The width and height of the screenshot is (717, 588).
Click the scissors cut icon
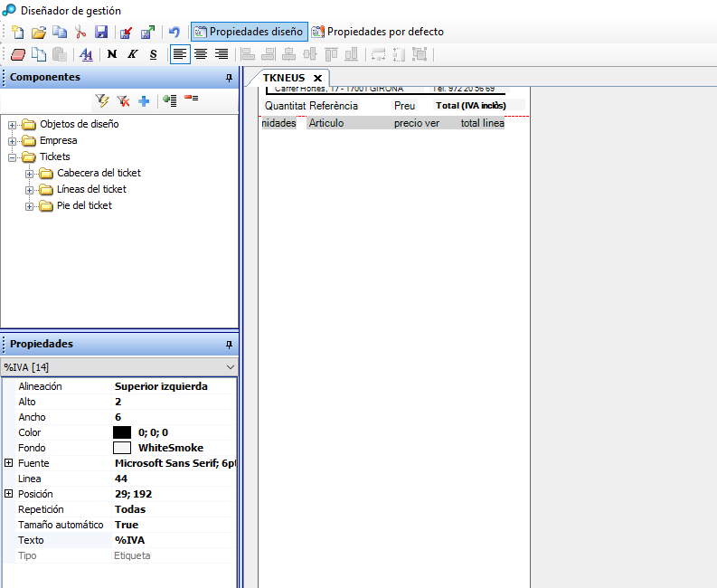(80, 32)
